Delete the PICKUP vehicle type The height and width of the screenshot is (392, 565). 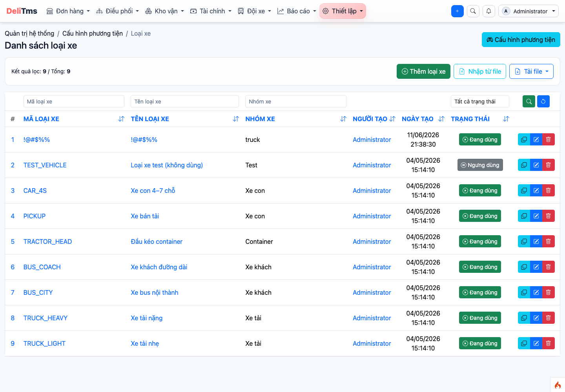(x=549, y=216)
